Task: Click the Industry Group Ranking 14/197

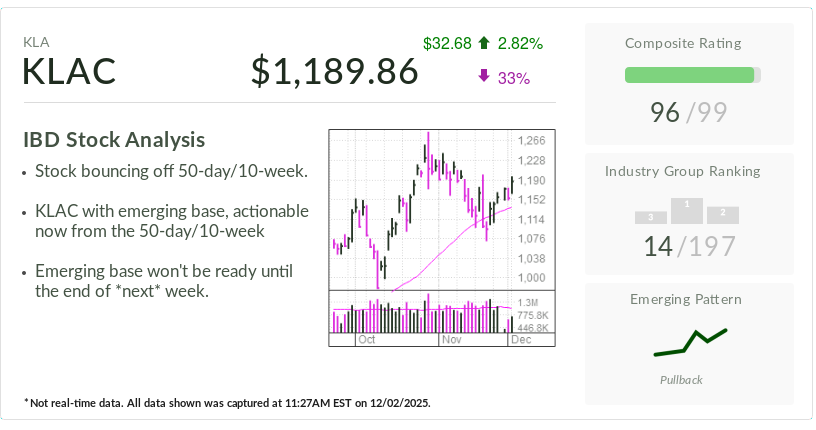Action: tap(687, 246)
